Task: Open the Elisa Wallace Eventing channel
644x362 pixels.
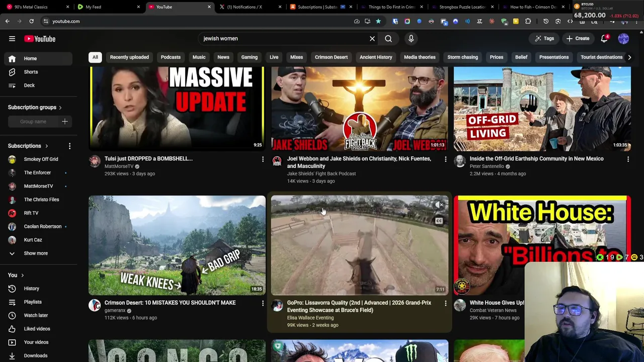Action: pos(310,318)
